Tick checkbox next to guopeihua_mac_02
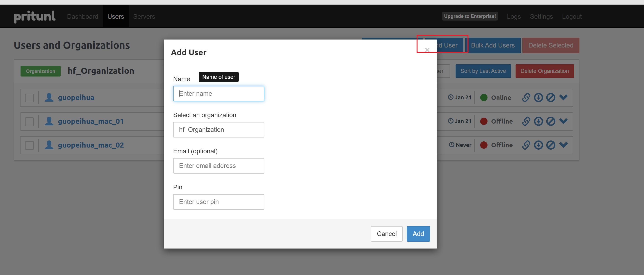Screen dimensions: 644x275 click(29, 145)
